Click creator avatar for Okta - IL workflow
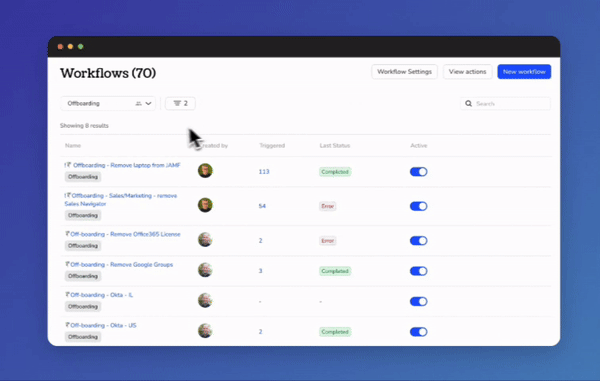 click(205, 300)
